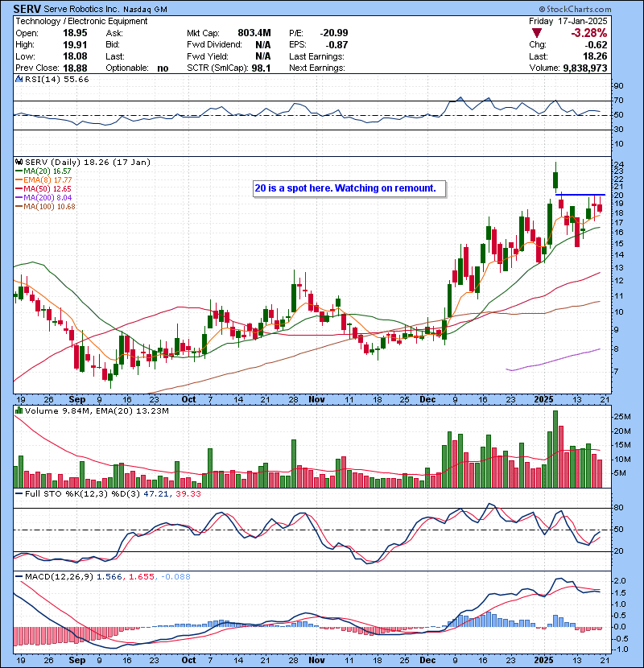Click the MA(200) 8.04 legend entry
Screen dimensions: 644x668
43,198
